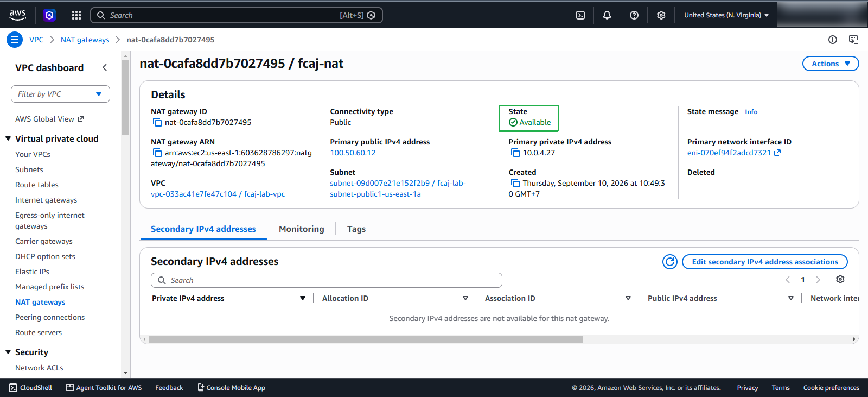Copy the Created date value
Screen dimensions: 868x397
515,183
